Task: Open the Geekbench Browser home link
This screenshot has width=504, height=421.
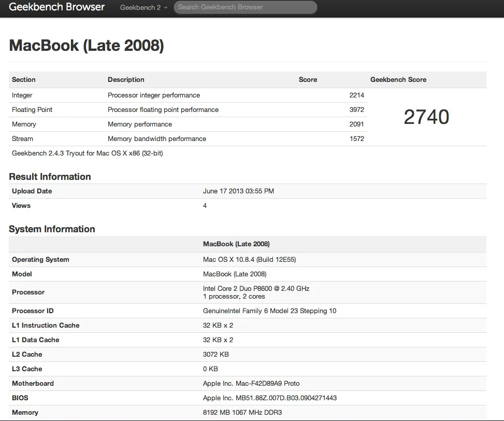Action: [x=56, y=7]
